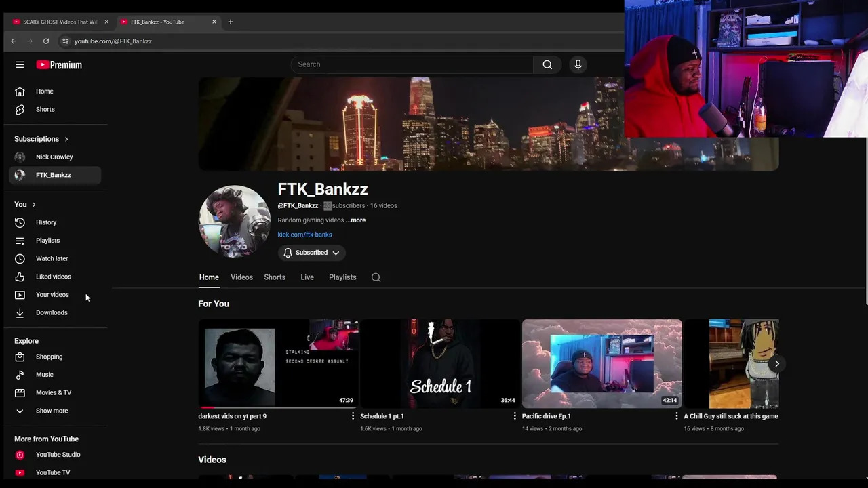The image size is (868, 488).
Task: Open YouTube Studio icon
Action: pyautogui.click(x=20, y=455)
